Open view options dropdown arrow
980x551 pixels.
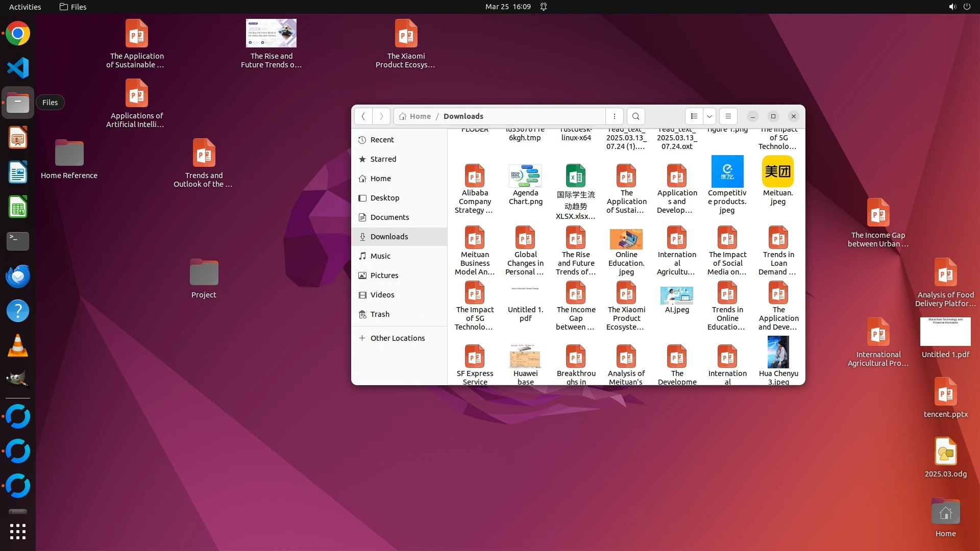pyautogui.click(x=709, y=116)
